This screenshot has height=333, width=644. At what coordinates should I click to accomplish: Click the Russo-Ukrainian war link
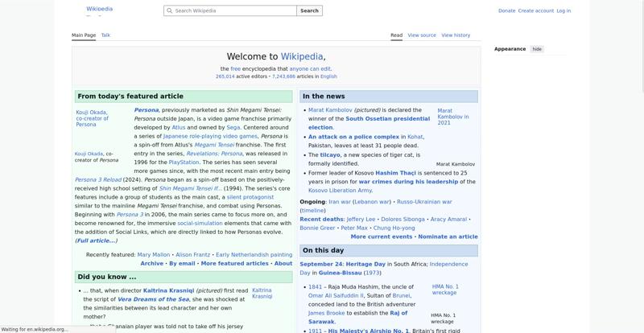coord(424,202)
